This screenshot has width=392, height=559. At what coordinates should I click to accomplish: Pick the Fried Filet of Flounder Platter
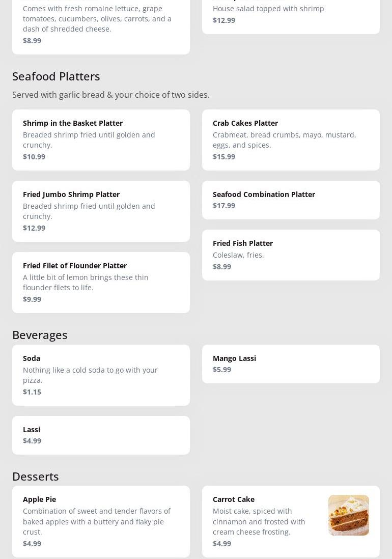(101, 282)
